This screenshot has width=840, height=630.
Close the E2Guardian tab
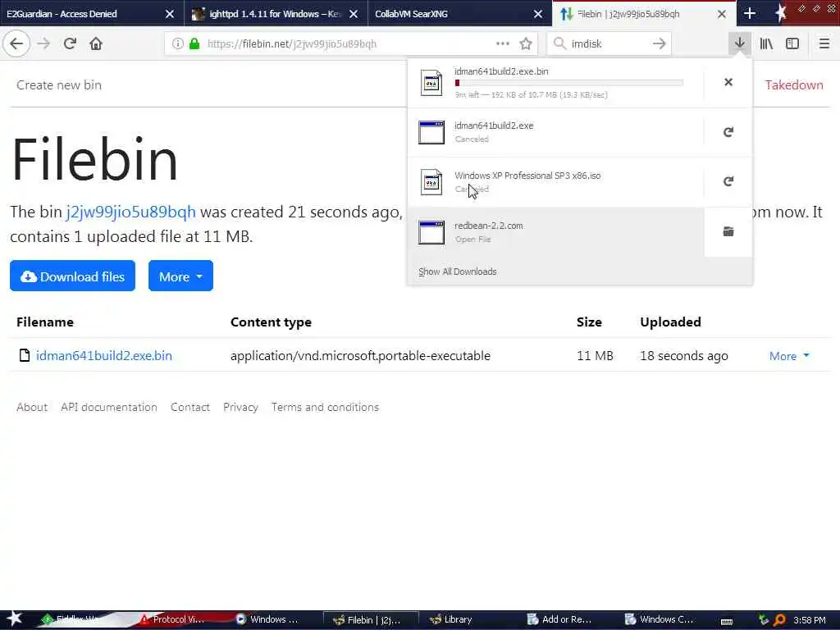pos(170,14)
